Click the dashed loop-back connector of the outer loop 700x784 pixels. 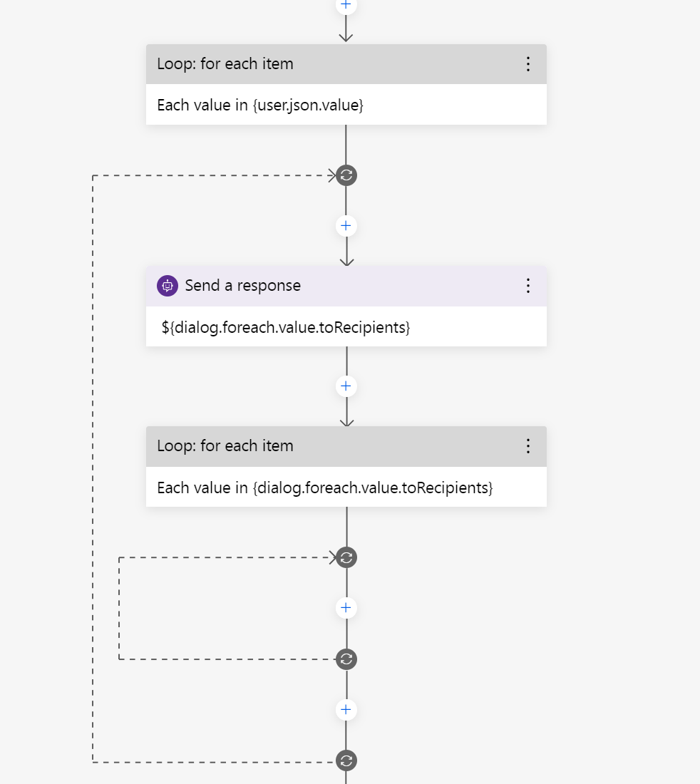(91, 463)
